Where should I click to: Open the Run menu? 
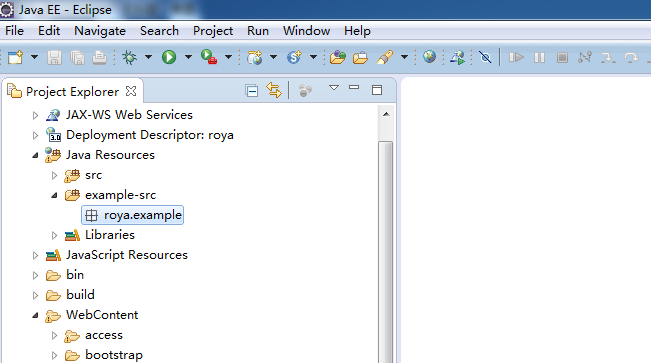point(258,31)
